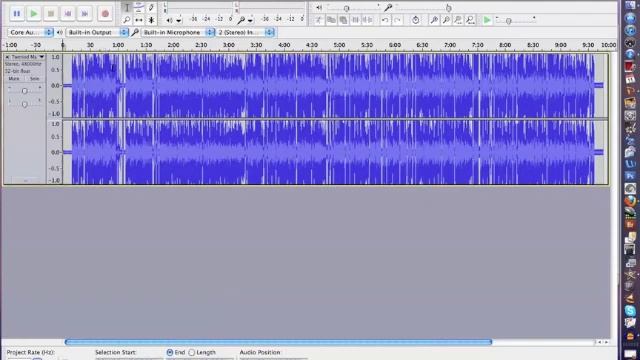
Task: Click the Paste icon in edit toolbar
Action: pos(343,20)
